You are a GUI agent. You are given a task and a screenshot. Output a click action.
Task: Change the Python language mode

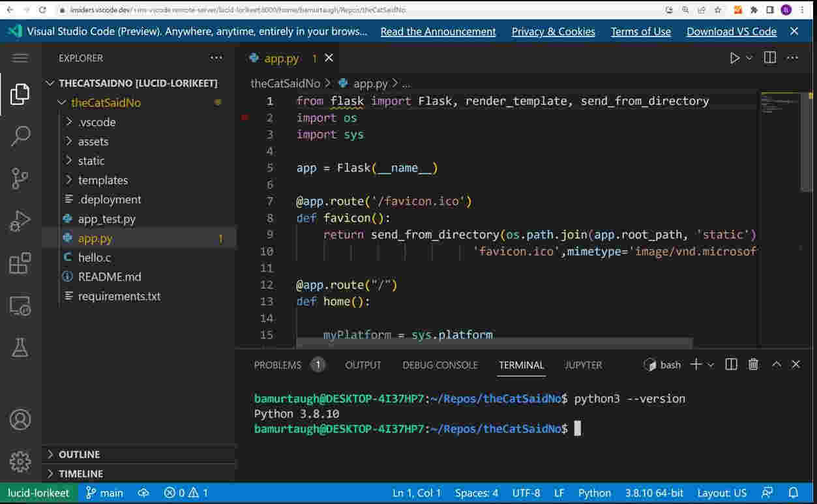pos(595,493)
